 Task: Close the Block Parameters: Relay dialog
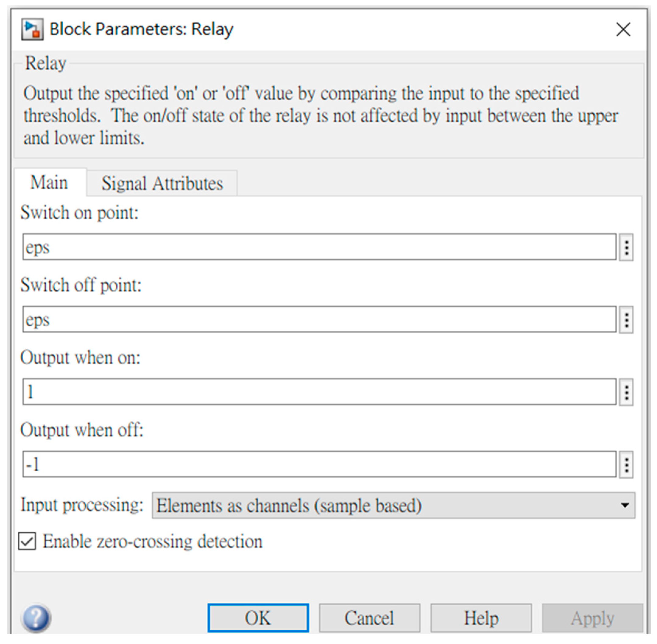(623, 30)
